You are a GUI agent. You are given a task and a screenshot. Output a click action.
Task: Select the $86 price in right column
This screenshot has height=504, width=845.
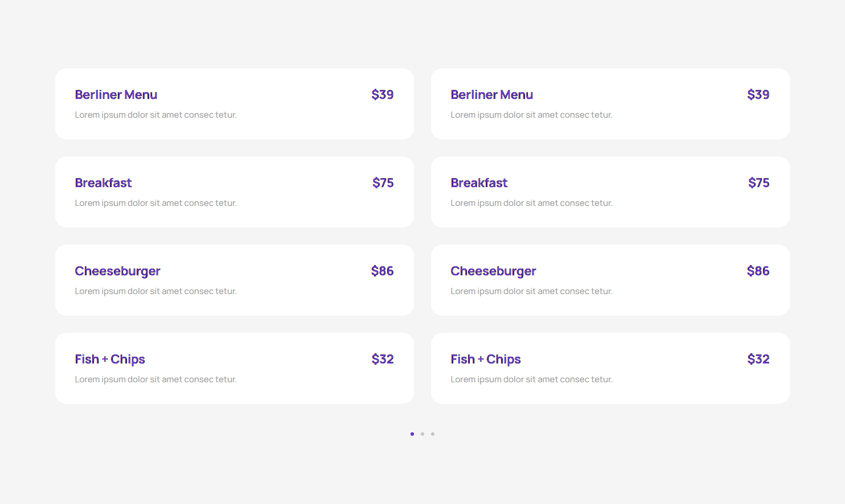(x=758, y=271)
